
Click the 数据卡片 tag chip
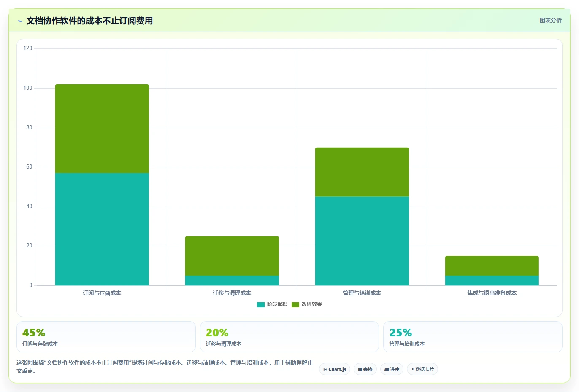click(x=422, y=369)
